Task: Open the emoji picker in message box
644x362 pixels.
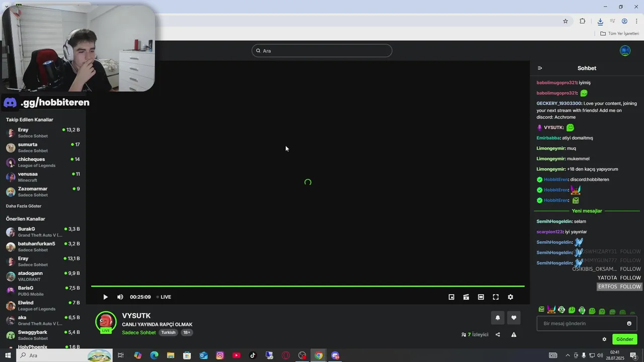Action: coord(629,323)
